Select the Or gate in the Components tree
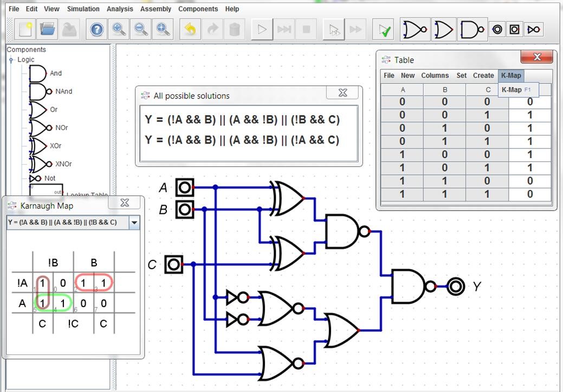This screenshot has height=392, width=563. click(43, 110)
